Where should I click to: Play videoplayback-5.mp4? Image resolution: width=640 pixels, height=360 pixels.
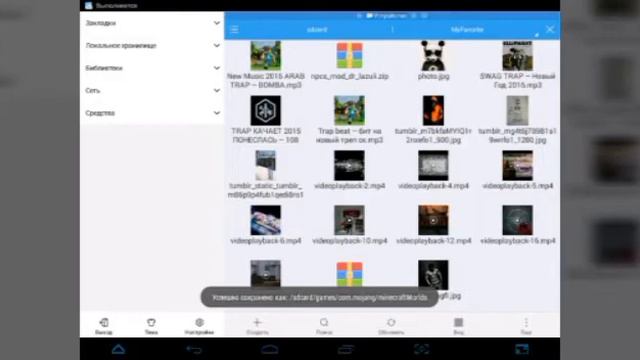pyautogui.click(x=518, y=171)
